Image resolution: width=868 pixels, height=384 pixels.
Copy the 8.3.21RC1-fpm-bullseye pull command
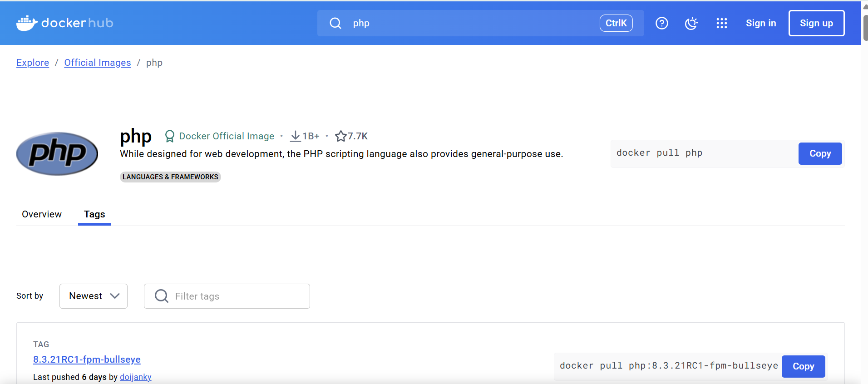(803, 366)
